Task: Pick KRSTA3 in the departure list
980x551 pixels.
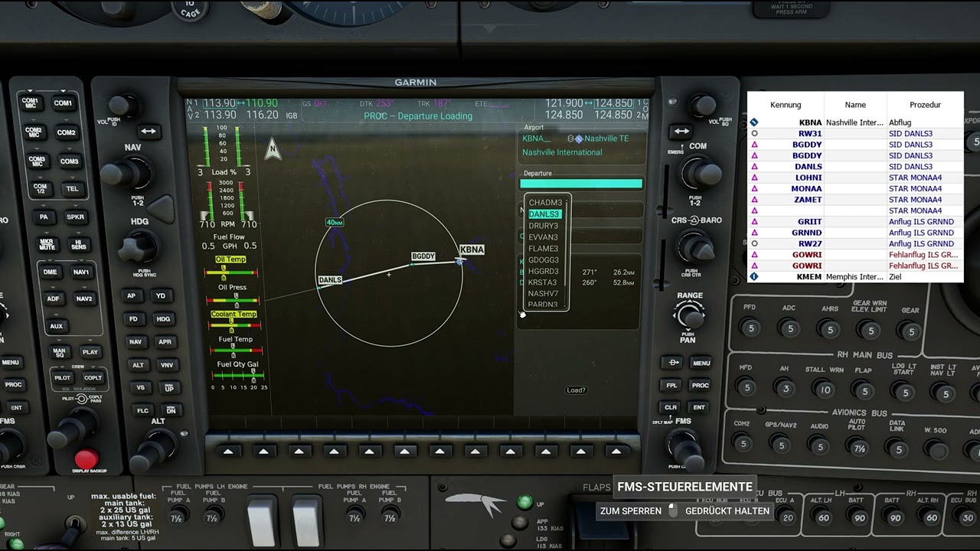Action: (543, 282)
